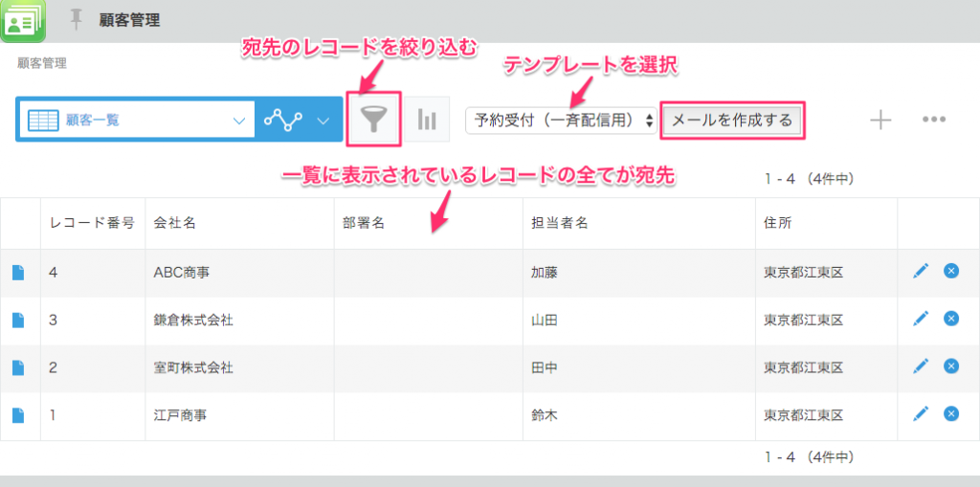The image size is (980, 487).
Task: Open record detail icon for 鎌倉株式会社
Action: (x=18, y=321)
